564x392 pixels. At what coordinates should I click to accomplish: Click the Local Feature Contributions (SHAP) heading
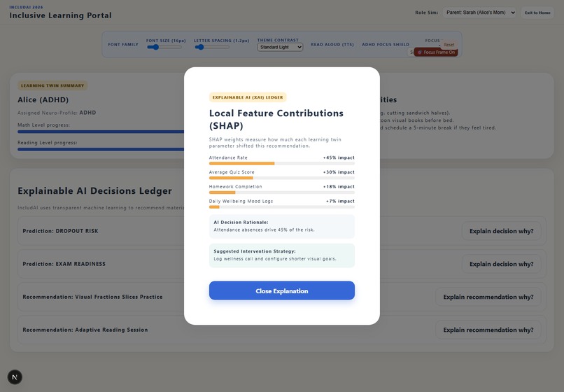[x=276, y=119]
